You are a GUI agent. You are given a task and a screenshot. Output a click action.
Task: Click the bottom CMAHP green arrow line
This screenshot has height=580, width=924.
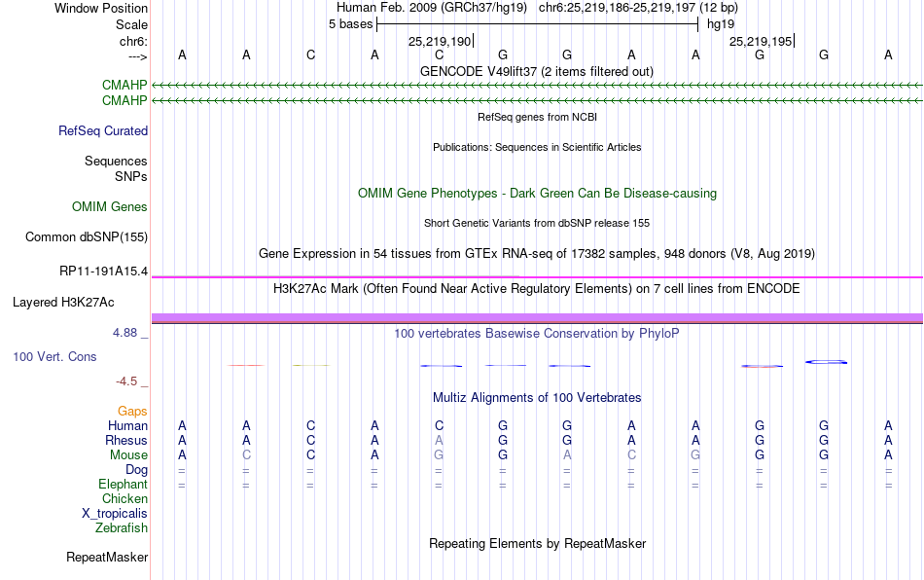537,101
